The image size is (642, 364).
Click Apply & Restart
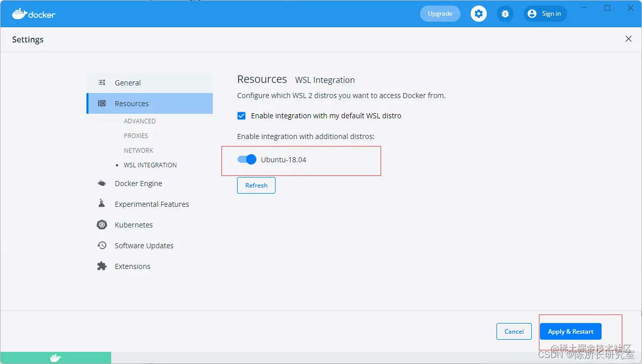[571, 331]
